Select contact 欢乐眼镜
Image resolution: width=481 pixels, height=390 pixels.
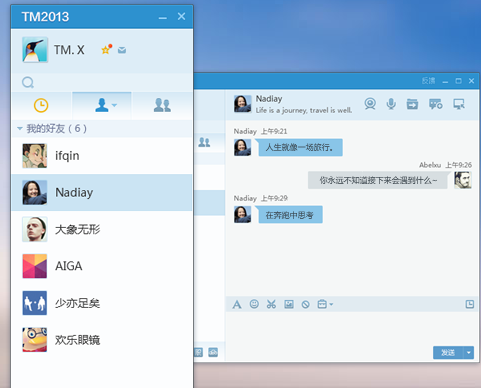click(102, 340)
